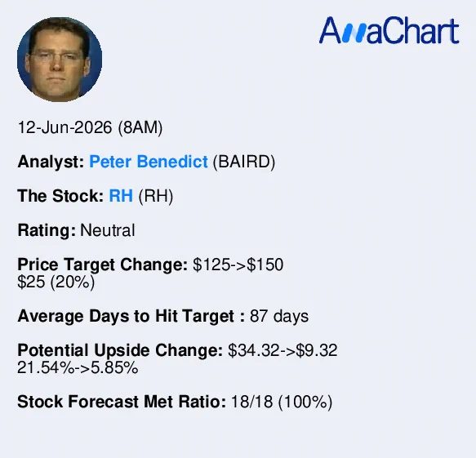Viewport: 476px width, 458px height.
Task: Click the The Stock: label
Action: [x=60, y=196]
